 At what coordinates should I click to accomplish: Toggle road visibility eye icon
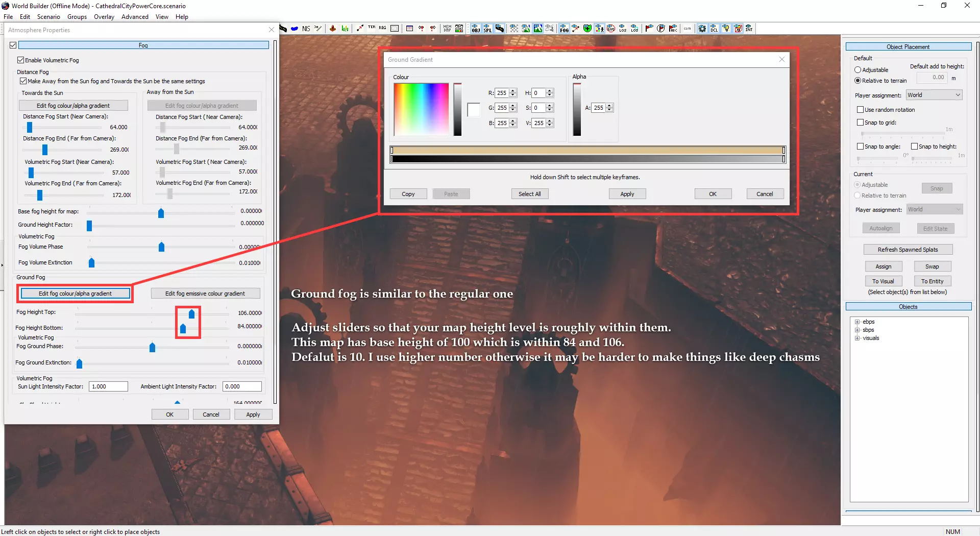(x=500, y=29)
